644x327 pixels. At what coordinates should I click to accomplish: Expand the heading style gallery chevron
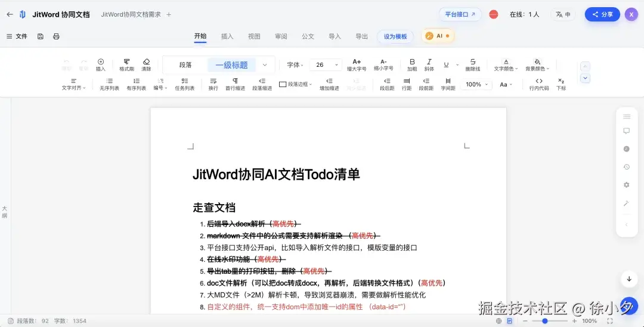click(x=265, y=65)
